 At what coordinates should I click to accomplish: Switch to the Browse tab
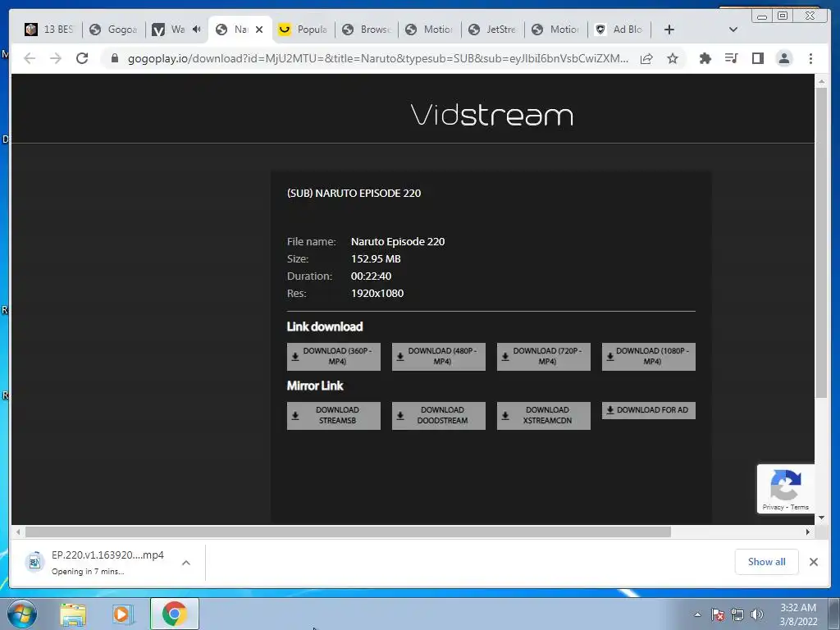[367, 30]
